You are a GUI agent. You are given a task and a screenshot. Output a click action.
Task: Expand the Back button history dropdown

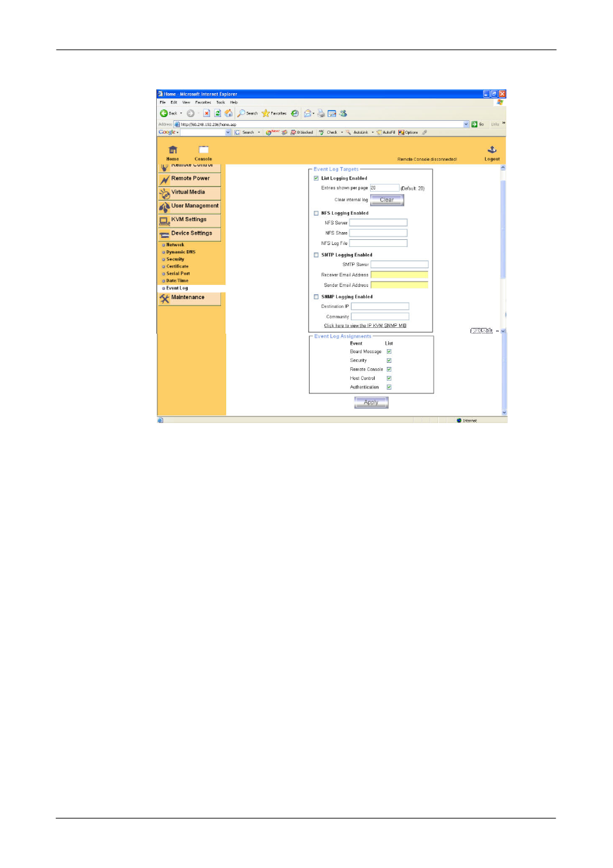pyautogui.click(x=181, y=113)
